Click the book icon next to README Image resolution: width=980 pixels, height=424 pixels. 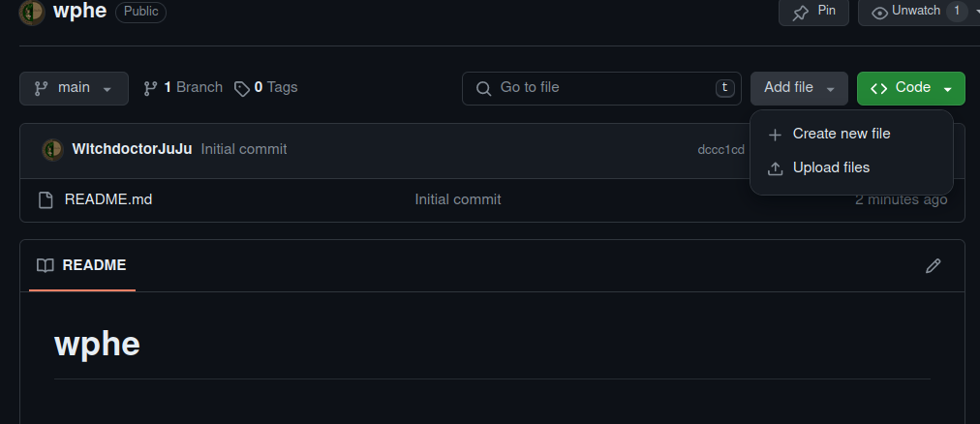click(x=45, y=265)
